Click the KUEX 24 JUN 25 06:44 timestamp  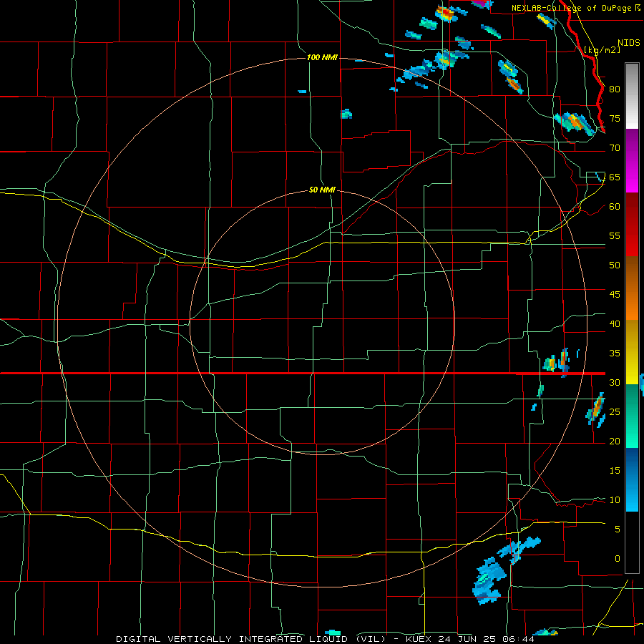[x=470, y=639]
